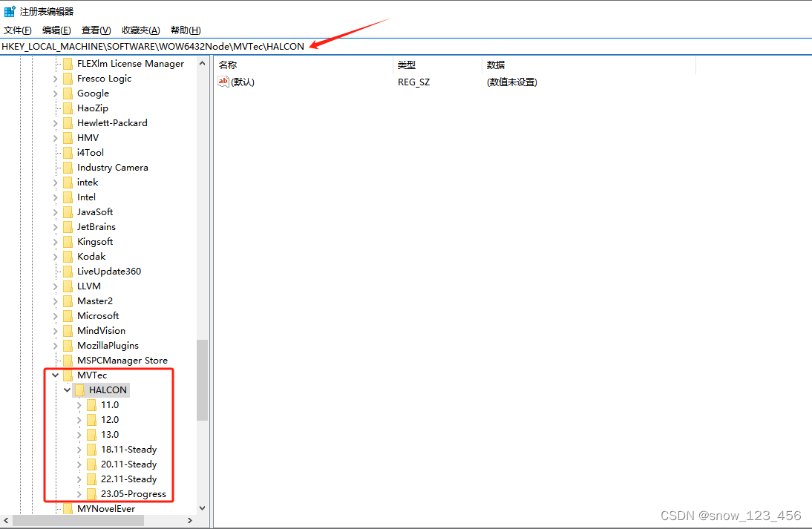
Task: Collapse the MVTec key
Action: point(55,375)
